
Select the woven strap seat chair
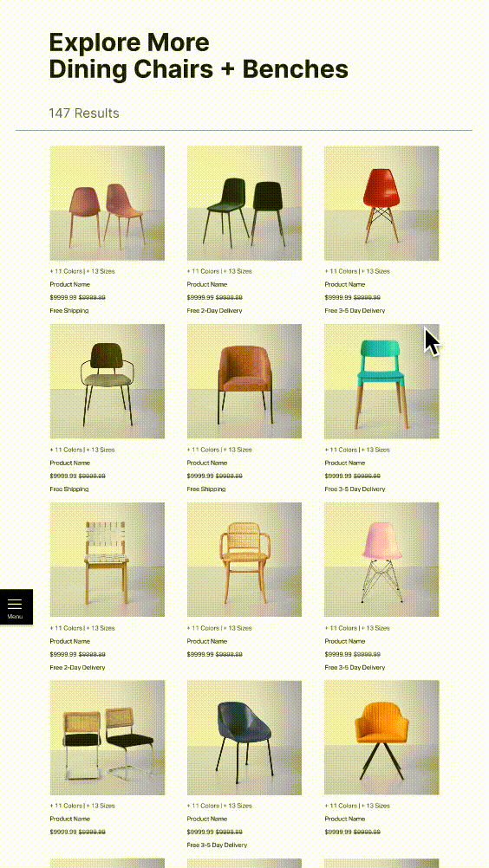[108, 560]
